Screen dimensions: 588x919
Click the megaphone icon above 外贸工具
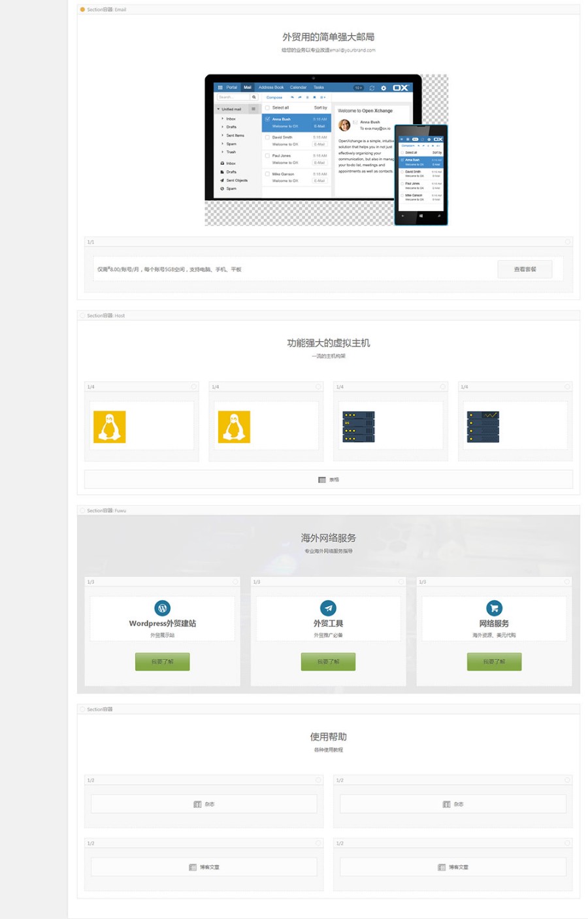328,609
